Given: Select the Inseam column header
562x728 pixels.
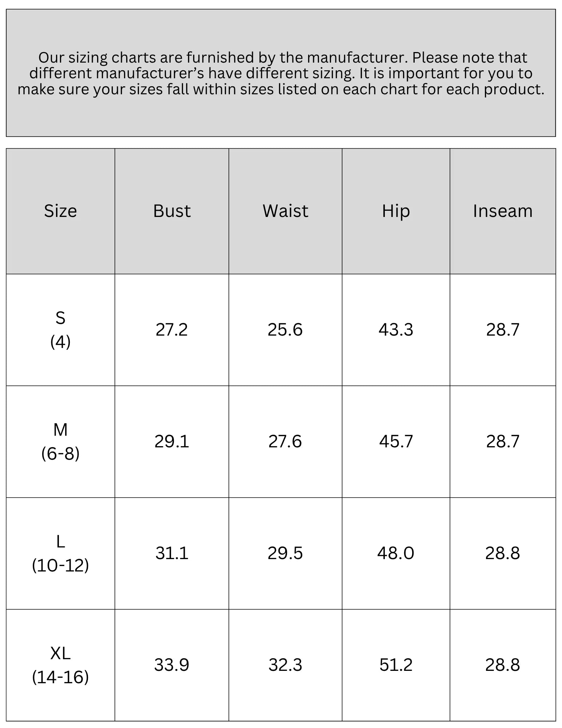Looking at the screenshot, I should click(x=503, y=211).
